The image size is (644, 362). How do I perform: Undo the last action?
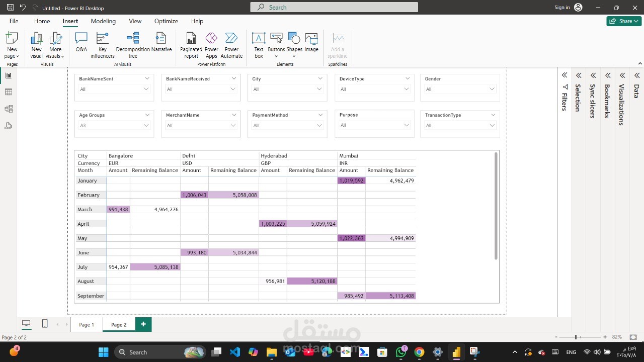(23, 8)
